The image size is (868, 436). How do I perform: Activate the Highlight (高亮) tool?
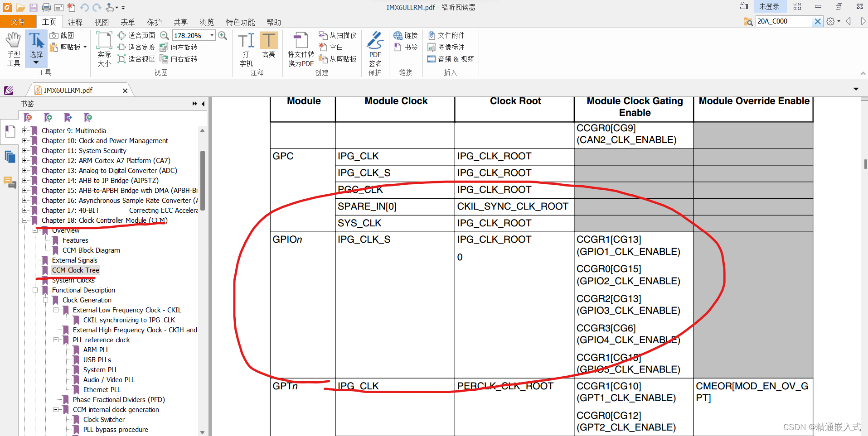269,45
